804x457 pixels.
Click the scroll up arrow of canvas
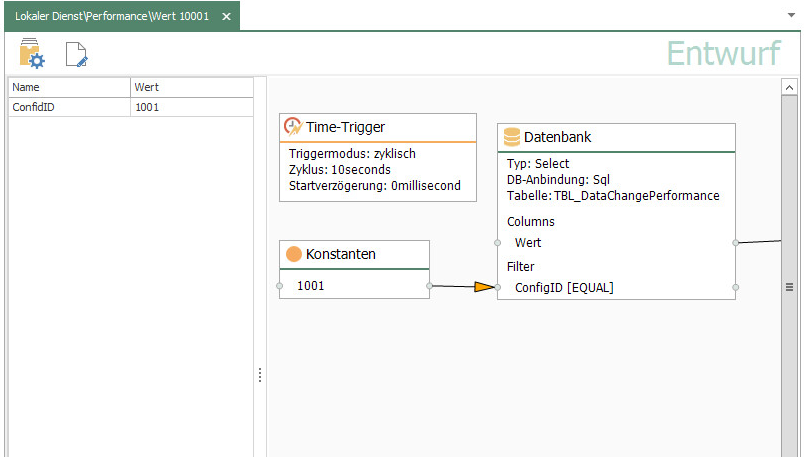pyautogui.click(x=789, y=87)
